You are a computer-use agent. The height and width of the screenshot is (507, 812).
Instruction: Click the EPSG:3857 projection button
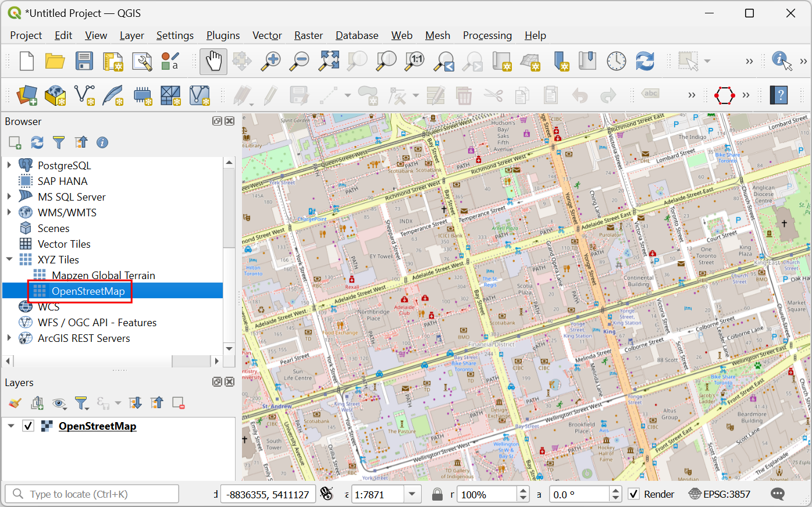tap(720, 494)
